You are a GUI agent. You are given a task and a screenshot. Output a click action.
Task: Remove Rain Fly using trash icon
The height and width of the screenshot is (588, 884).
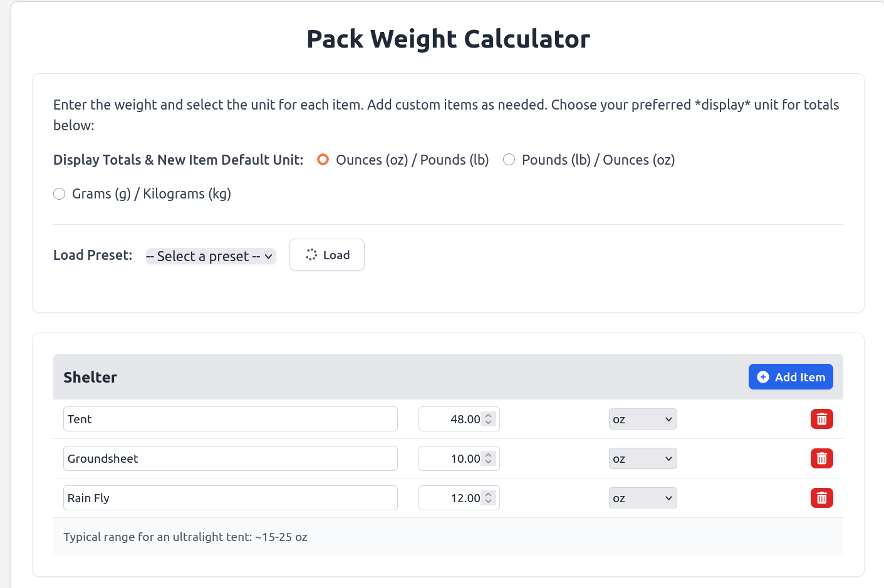point(821,498)
